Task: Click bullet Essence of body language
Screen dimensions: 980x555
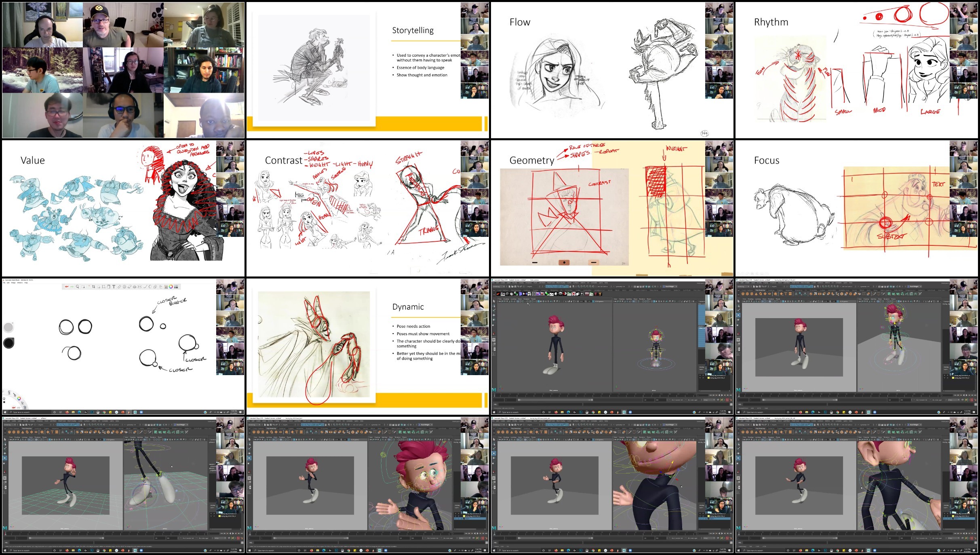Action: [x=420, y=68]
